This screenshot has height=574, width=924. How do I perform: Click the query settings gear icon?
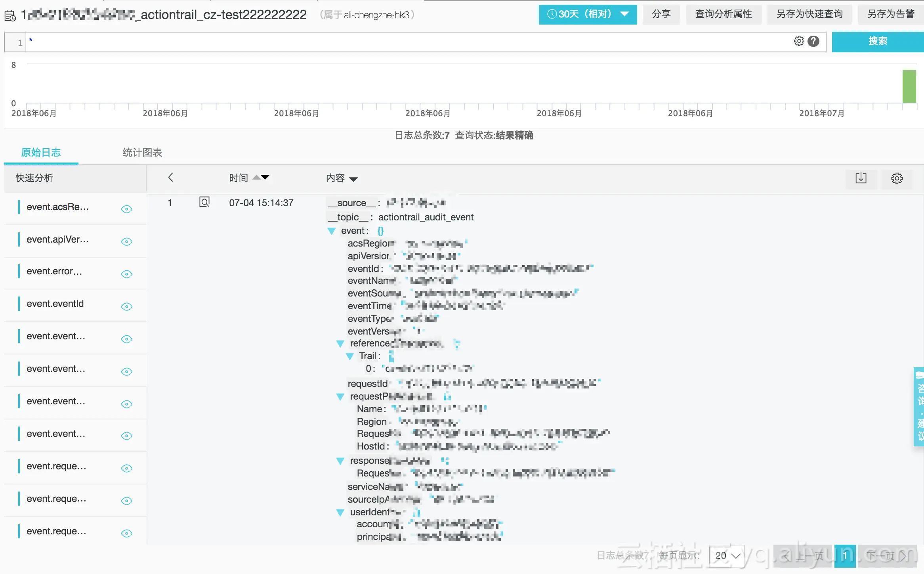[x=799, y=41]
